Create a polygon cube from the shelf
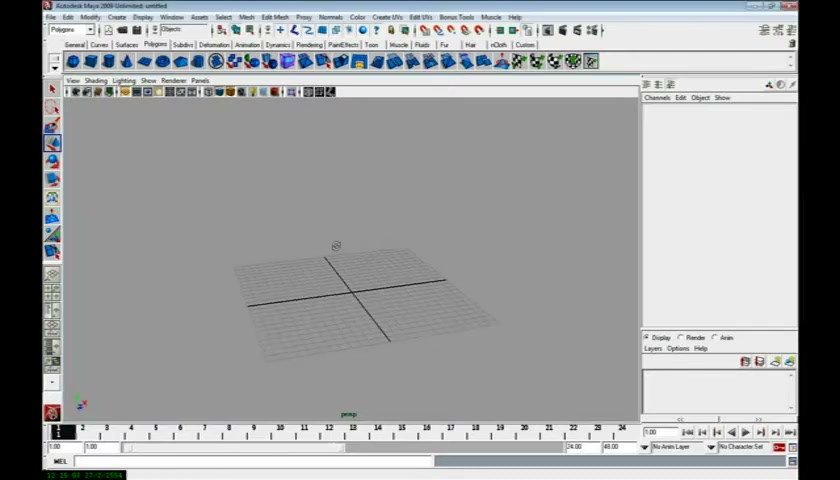Image resolution: width=840 pixels, height=480 pixels. 91,62
